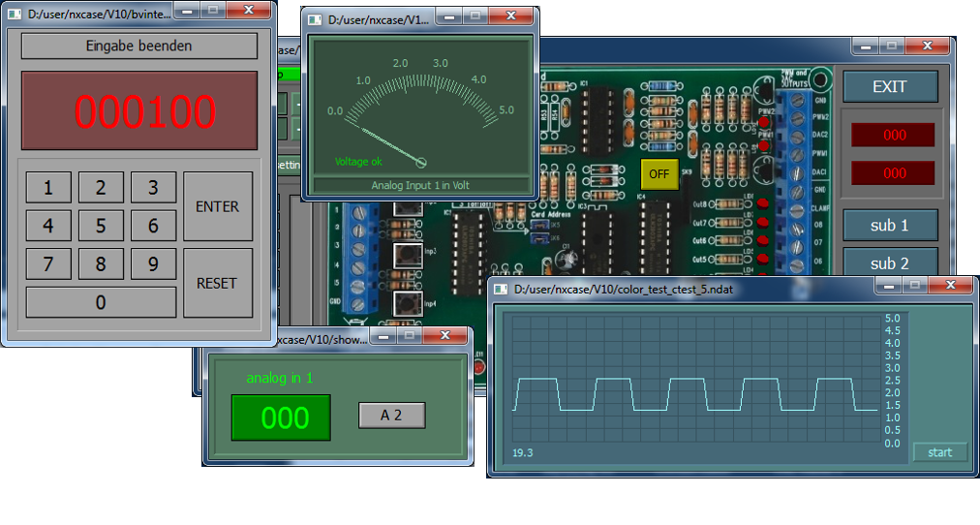Click the red 000100 display field
This screenshot has width=980, height=525.
(139, 111)
